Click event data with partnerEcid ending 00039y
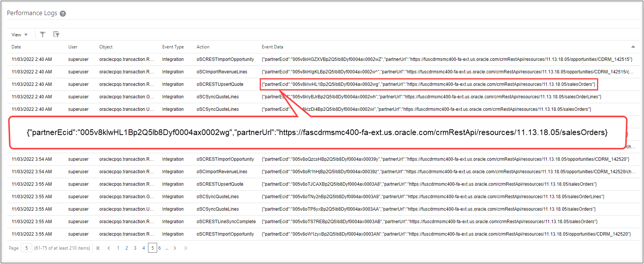Screen dimensions: 644x264 pyautogui.click(x=445, y=159)
